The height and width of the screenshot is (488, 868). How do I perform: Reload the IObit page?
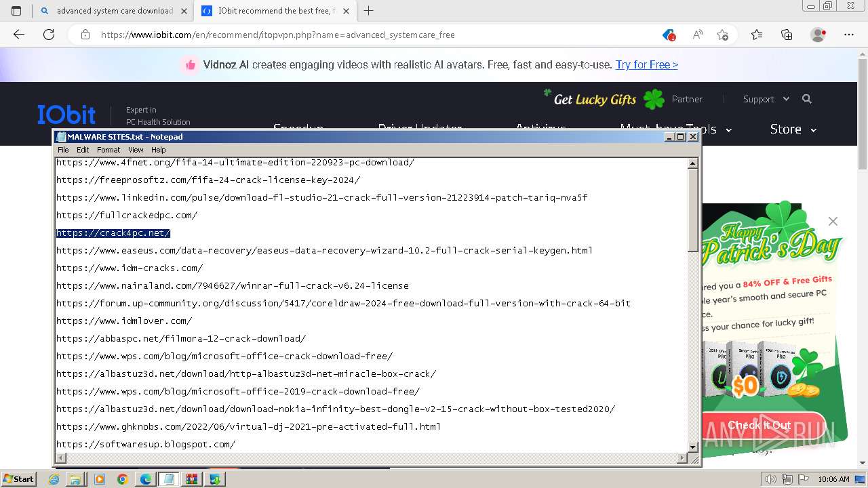click(49, 35)
